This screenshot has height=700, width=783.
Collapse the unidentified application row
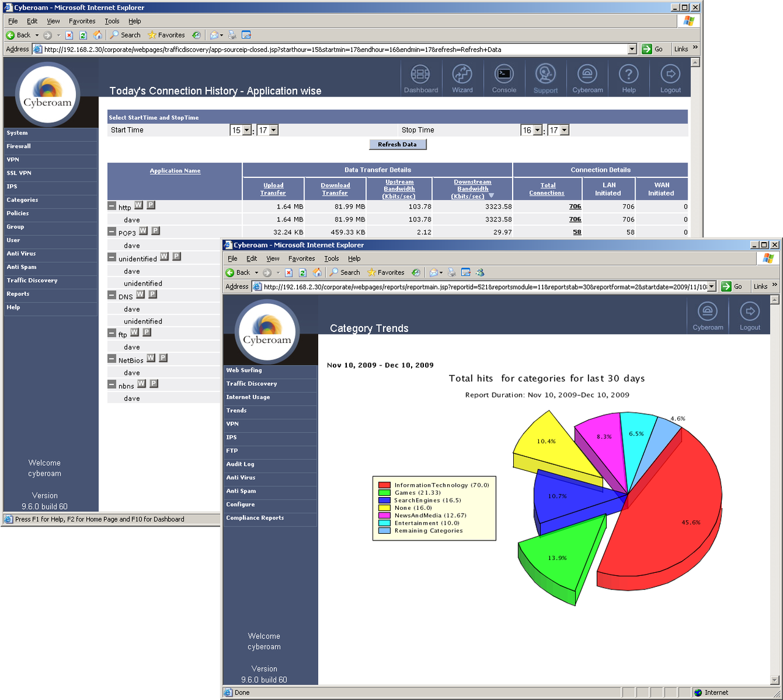112,258
